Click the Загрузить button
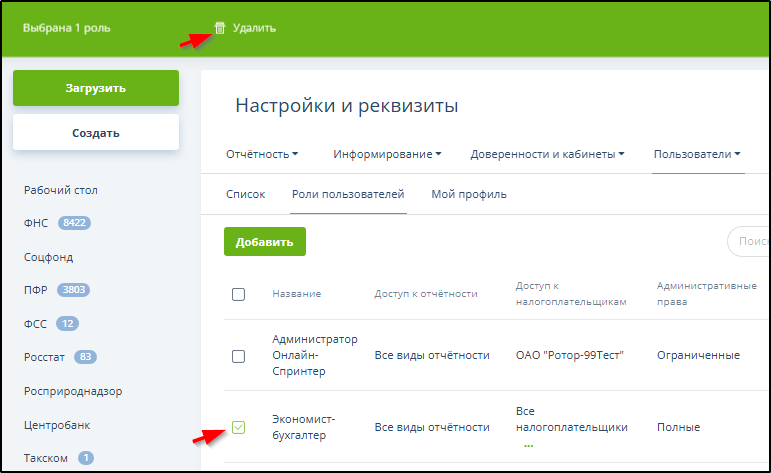The width and height of the screenshot is (771, 473). tap(96, 88)
